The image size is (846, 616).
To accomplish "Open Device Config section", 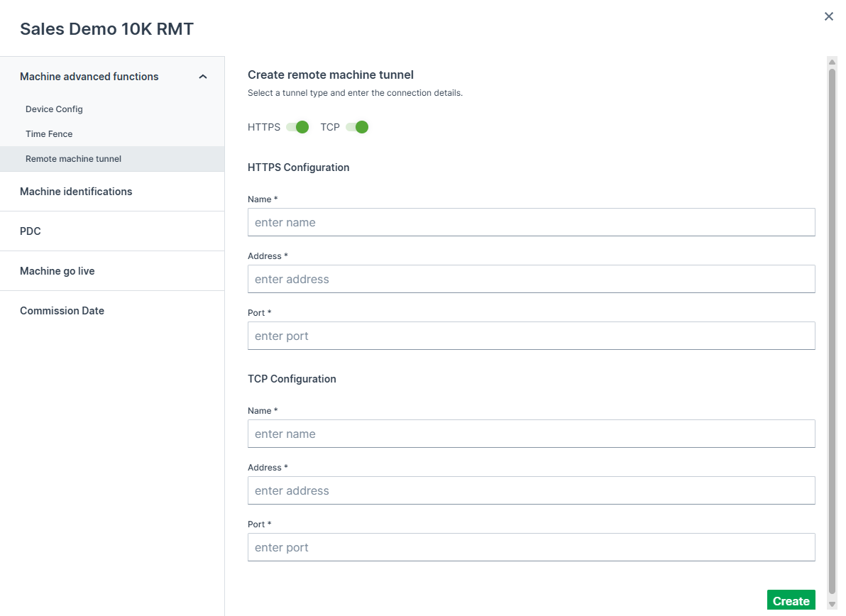I will click(x=54, y=109).
